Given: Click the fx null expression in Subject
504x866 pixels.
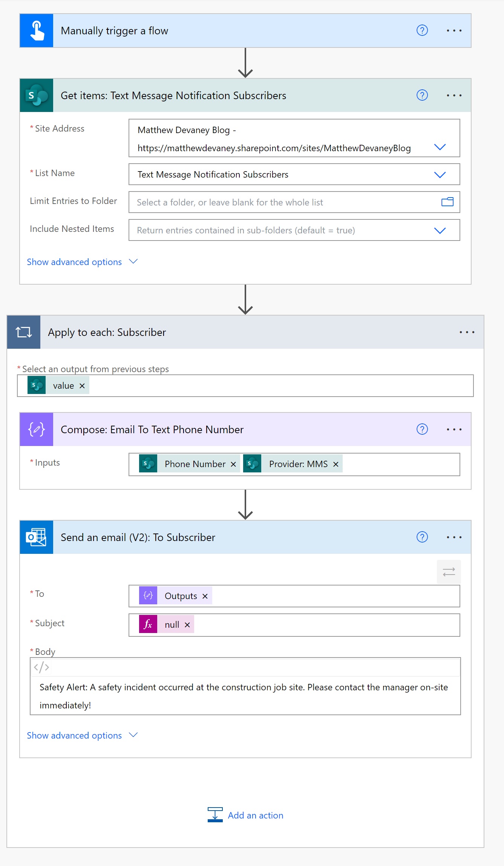Looking at the screenshot, I should click(x=166, y=624).
